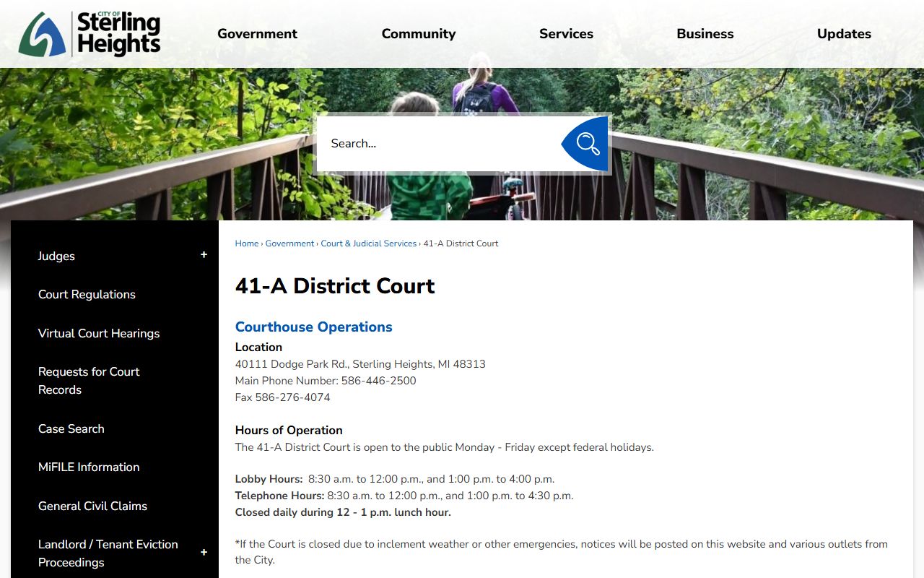Image resolution: width=924 pixels, height=578 pixels.
Task: Click the Lobby Hours line
Action: [x=395, y=479]
